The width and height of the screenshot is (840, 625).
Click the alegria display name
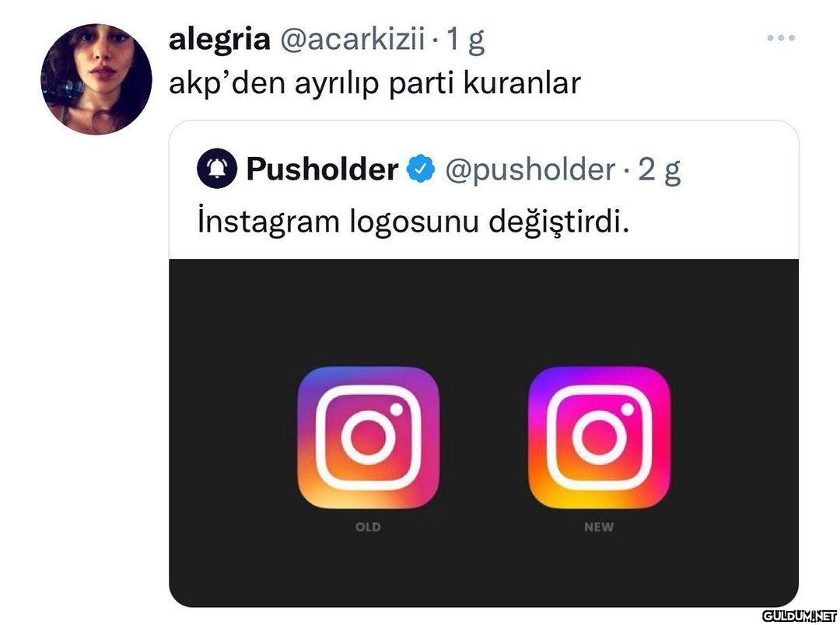[219, 39]
